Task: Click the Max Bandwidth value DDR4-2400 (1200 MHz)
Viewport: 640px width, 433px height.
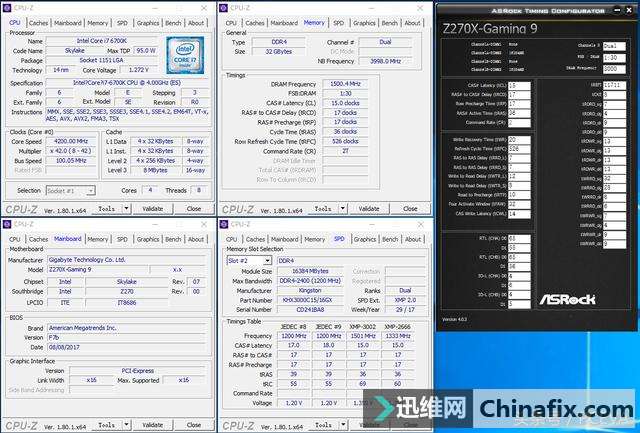Action: [x=310, y=281]
